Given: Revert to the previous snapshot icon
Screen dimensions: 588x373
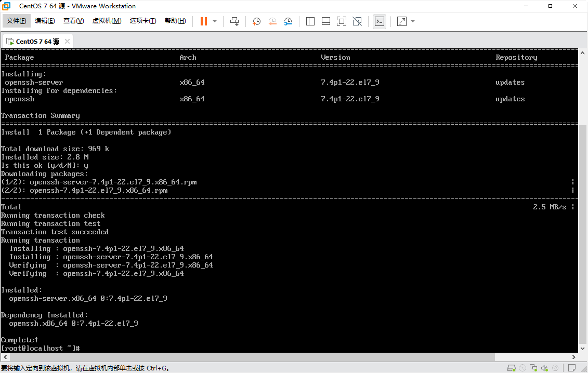Looking at the screenshot, I should pos(272,21).
